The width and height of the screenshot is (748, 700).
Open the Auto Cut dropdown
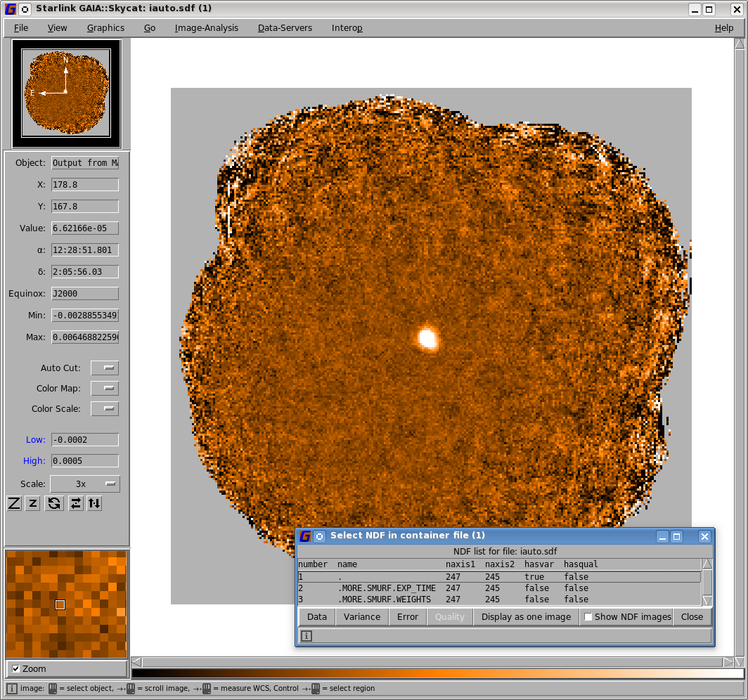tap(105, 368)
